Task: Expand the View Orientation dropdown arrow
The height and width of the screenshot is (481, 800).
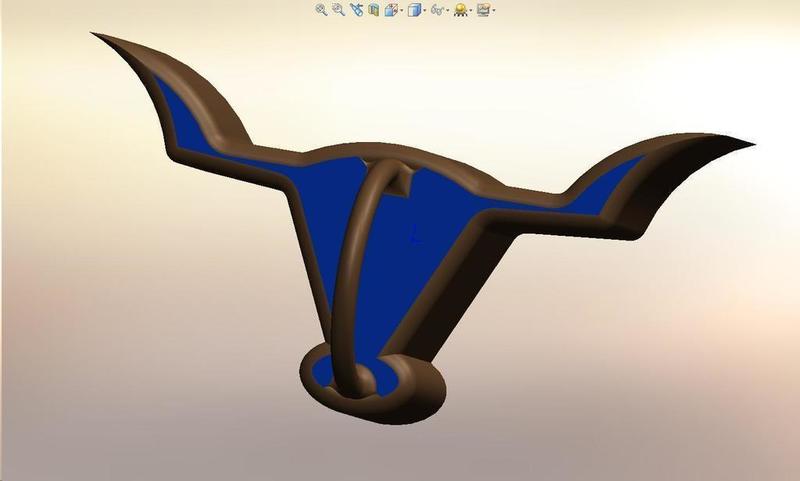Action: click(402, 11)
